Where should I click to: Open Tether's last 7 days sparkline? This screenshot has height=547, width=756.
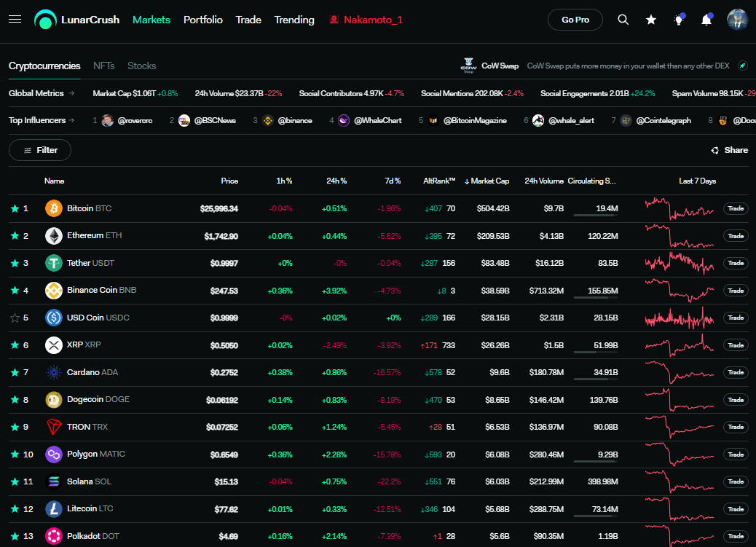[680, 263]
